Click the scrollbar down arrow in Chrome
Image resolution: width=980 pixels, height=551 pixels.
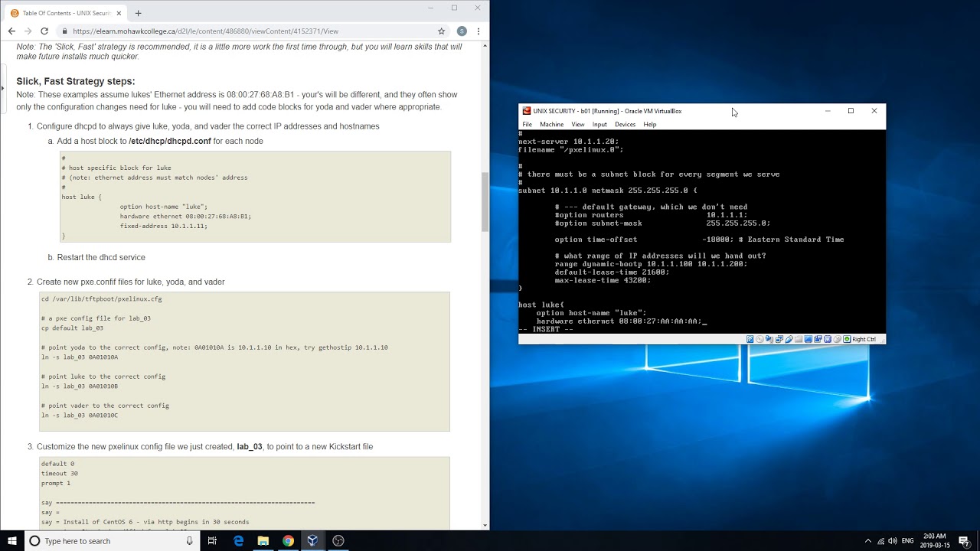pyautogui.click(x=485, y=525)
